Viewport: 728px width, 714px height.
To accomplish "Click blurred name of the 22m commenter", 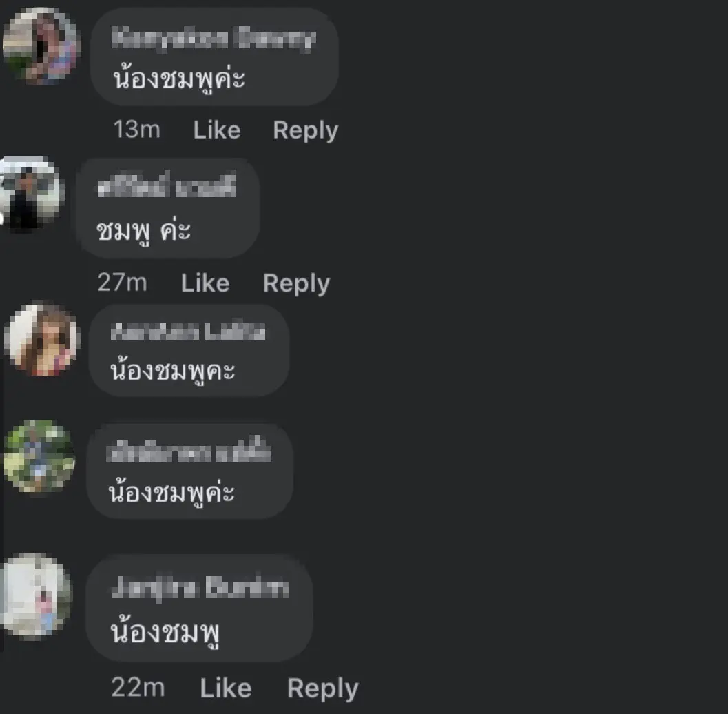I will pos(200,587).
